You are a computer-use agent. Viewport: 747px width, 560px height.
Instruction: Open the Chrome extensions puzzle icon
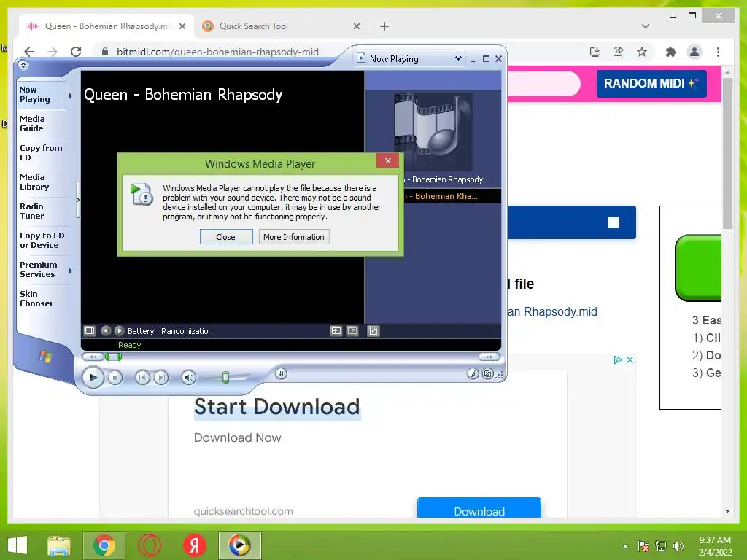[x=671, y=52]
